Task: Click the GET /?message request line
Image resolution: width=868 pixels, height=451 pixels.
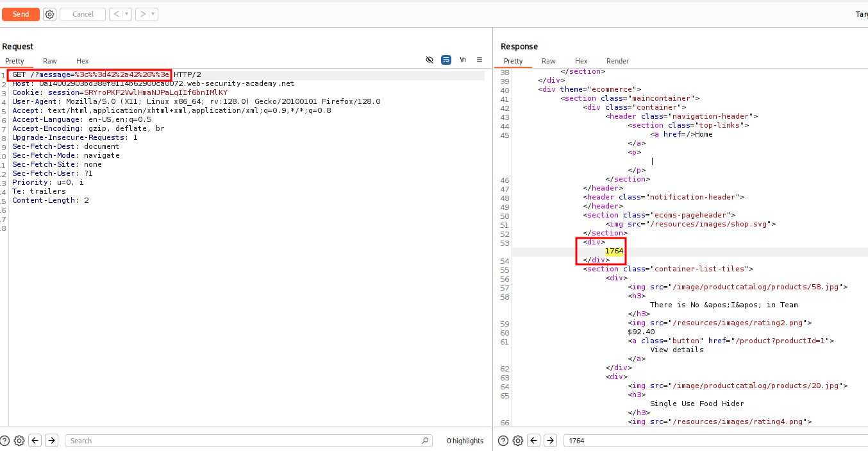Action: click(x=106, y=75)
